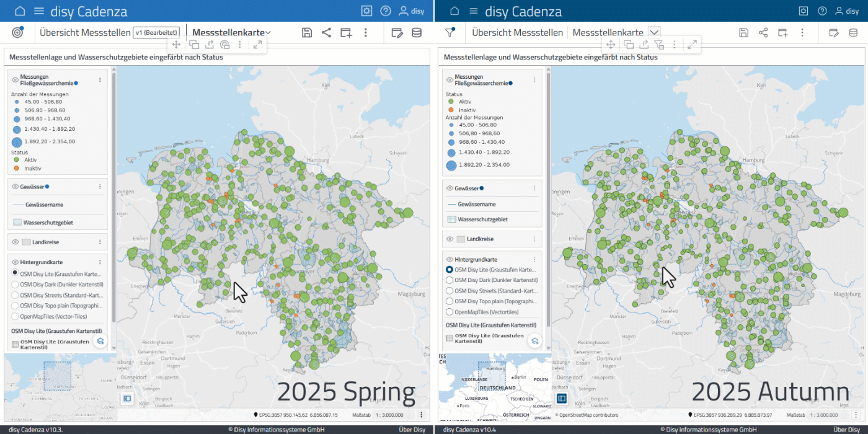Open the OpenStreetMap contributors link
Image resolution: width=868 pixels, height=434 pixels.
pos(587,415)
